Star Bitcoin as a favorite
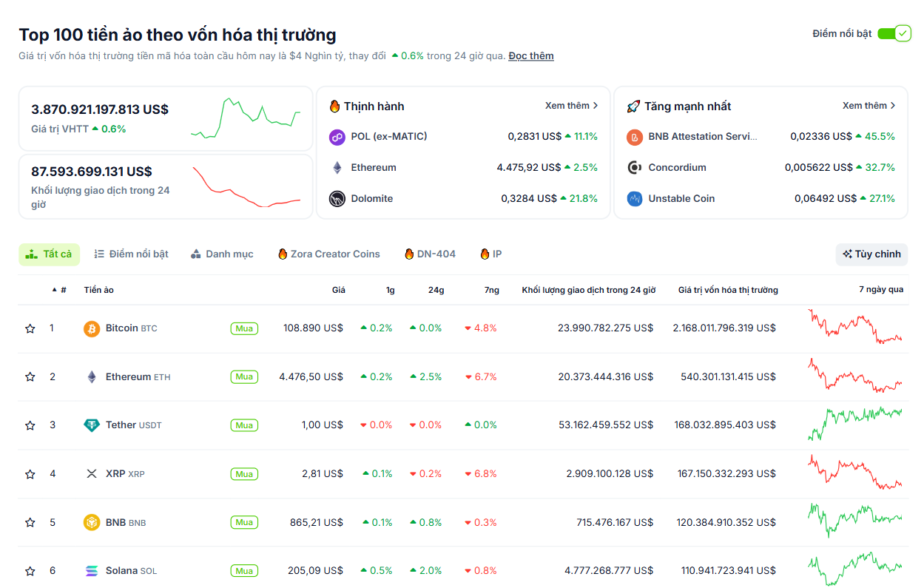Image resolution: width=924 pixels, height=588 pixels. point(30,328)
